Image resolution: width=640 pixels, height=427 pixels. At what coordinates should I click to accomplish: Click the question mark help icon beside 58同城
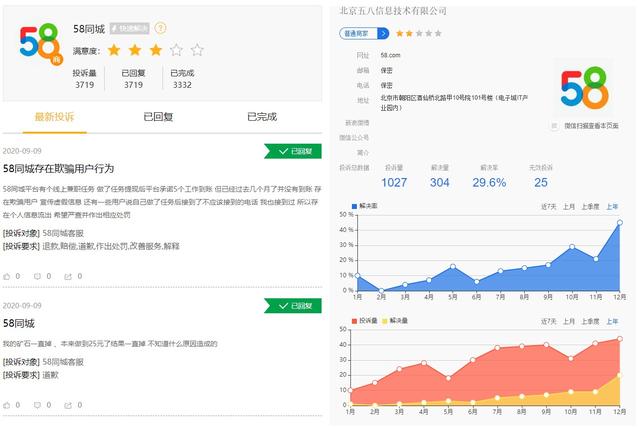pyautogui.click(x=160, y=28)
